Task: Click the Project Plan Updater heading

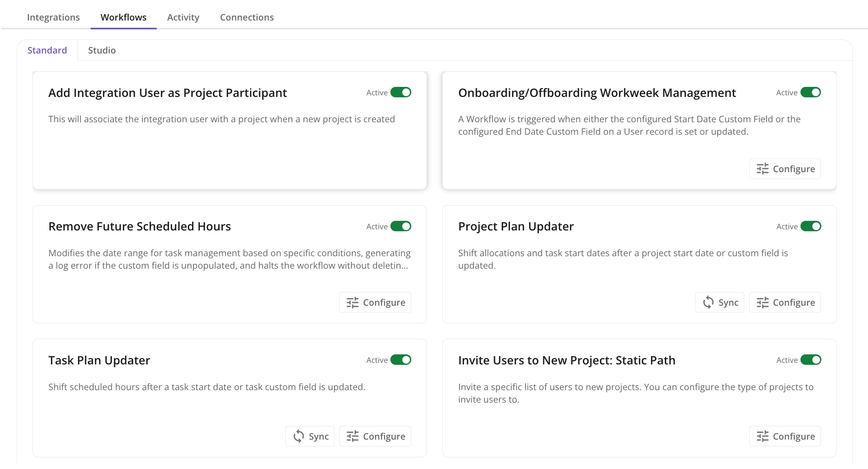Action: coord(516,226)
